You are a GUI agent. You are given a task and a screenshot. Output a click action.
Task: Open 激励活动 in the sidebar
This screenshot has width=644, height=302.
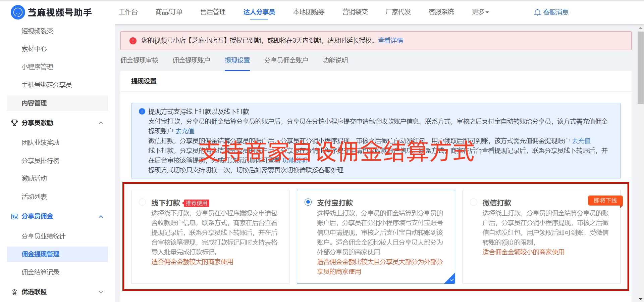click(x=34, y=179)
